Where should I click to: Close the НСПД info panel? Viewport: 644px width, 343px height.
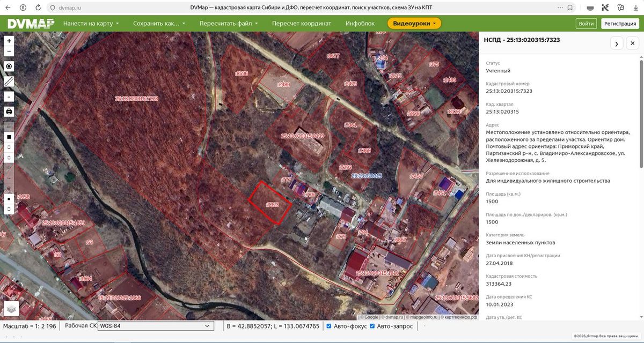633,43
